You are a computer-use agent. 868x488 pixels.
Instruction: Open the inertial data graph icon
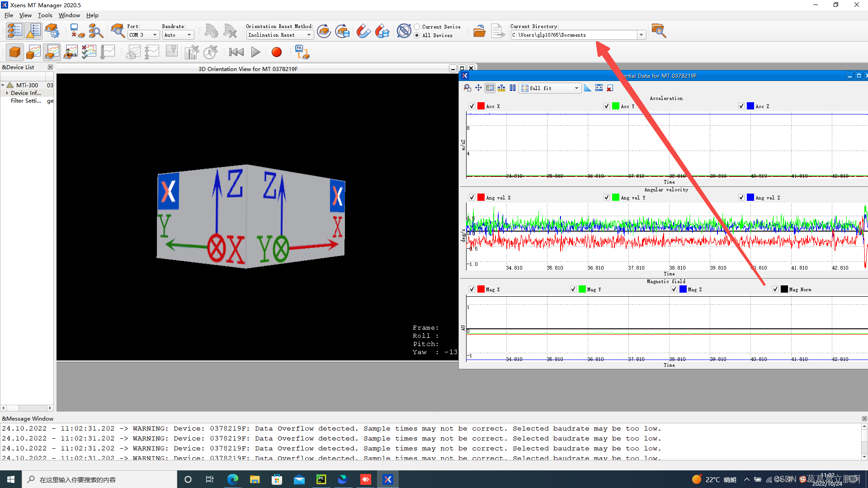[x=33, y=52]
